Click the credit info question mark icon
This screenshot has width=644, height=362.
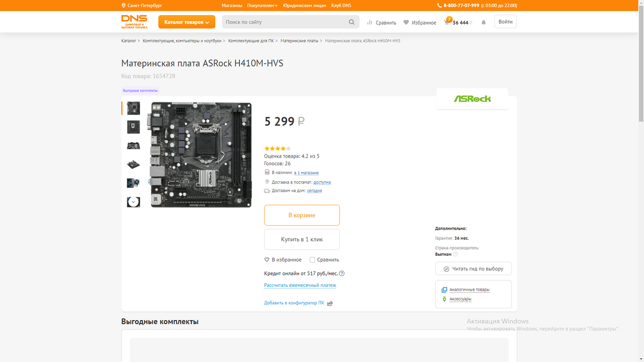(342, 274)
